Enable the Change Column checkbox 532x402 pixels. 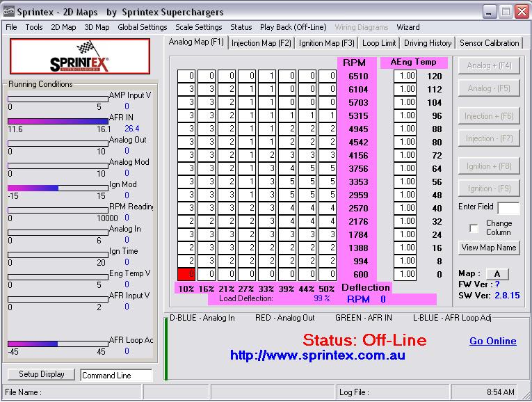pos(474,228)
